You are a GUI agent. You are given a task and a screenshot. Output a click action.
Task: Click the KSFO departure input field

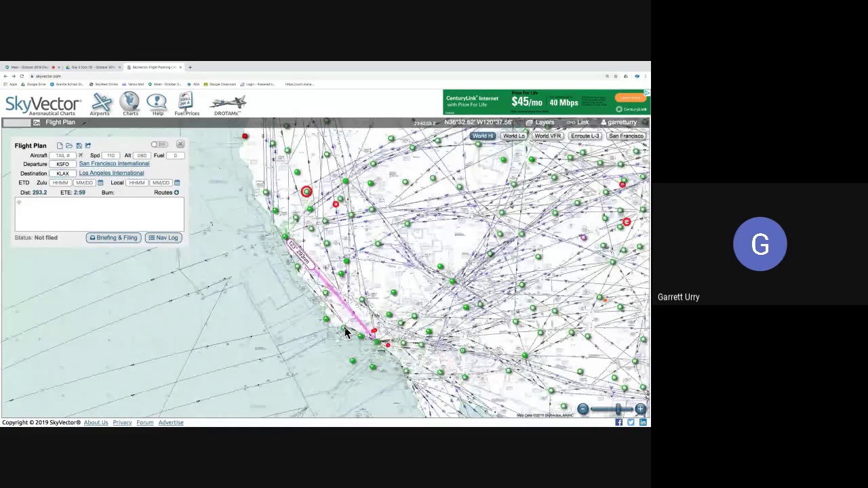[62, 164]
